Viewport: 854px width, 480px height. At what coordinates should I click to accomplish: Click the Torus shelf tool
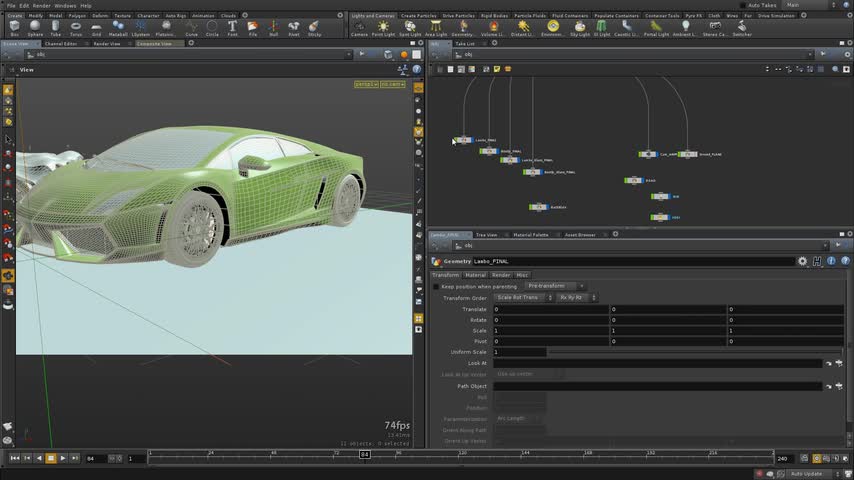(76, 28)
